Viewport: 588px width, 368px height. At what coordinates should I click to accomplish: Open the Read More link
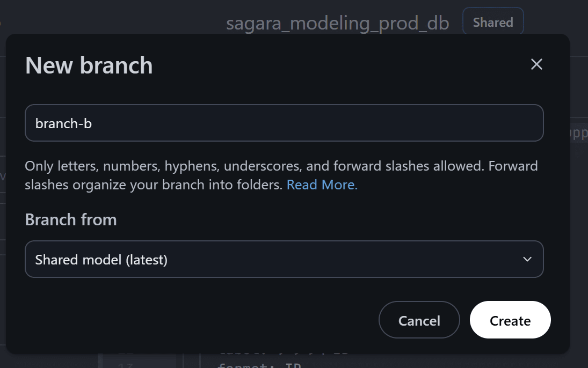click(x=322, y=185)
